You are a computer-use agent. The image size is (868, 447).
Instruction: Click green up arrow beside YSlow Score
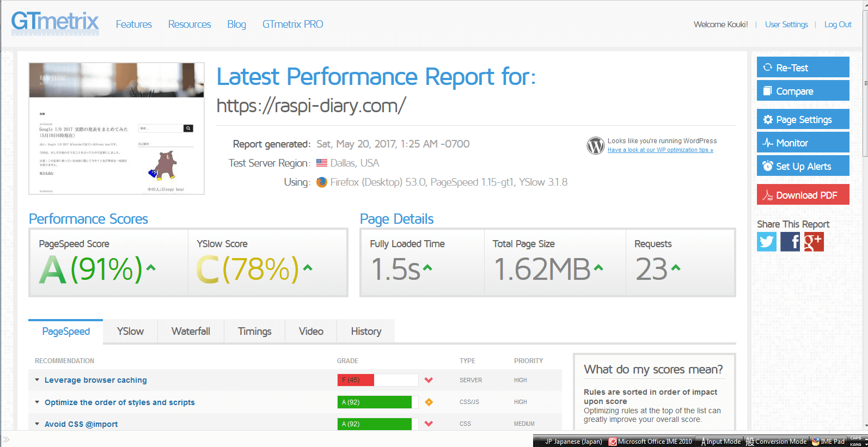(308, 267)
